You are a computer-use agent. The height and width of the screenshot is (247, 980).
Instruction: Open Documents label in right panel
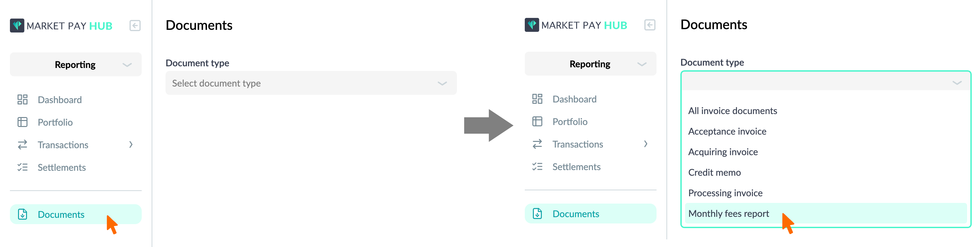pos(576,214)
